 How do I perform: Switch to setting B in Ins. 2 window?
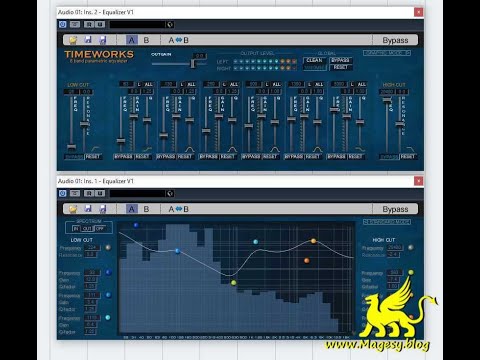(x=146, y=40)
